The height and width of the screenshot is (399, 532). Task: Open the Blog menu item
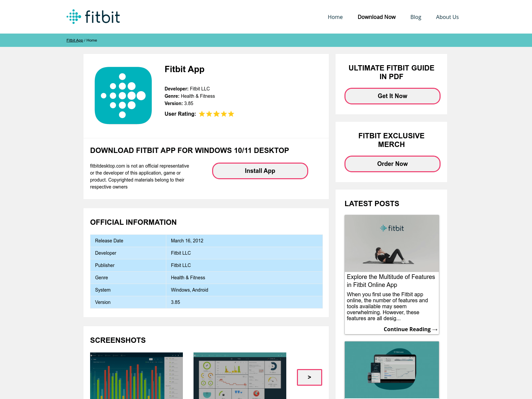coord(416,17)
